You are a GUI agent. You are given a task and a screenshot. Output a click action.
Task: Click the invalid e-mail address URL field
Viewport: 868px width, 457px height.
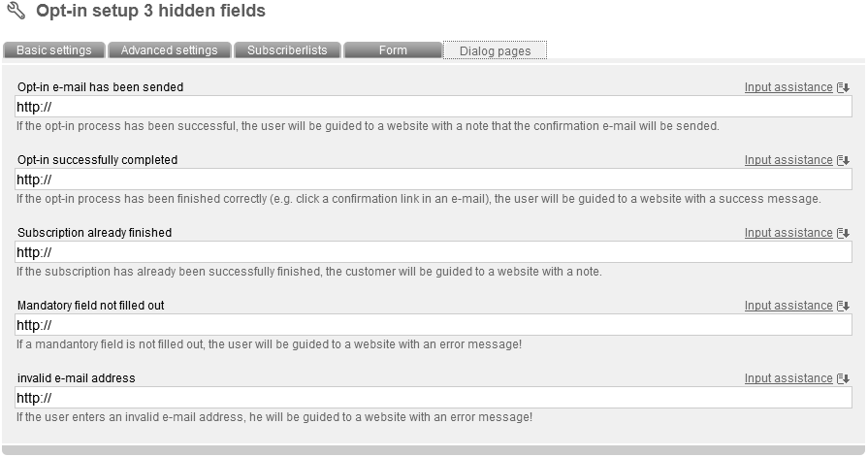[433, 398]
